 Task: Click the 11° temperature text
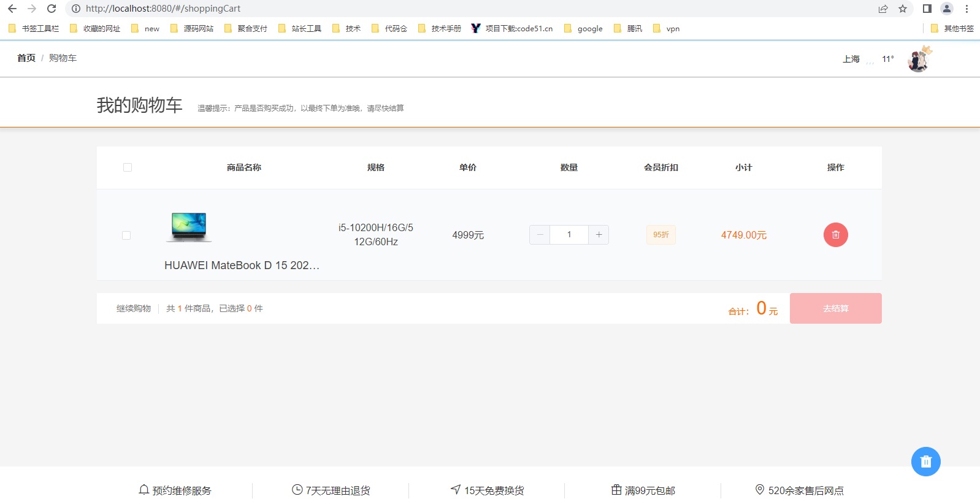coord(888,59)
